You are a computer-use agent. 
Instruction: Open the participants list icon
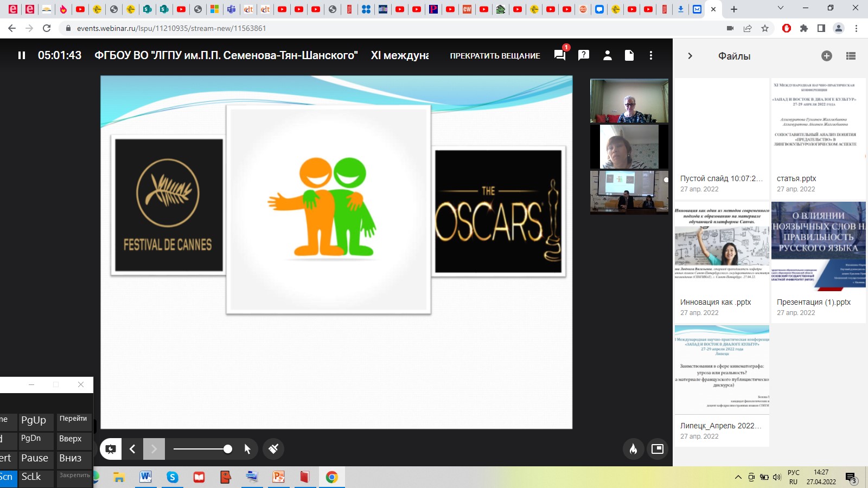coord(608,55)
